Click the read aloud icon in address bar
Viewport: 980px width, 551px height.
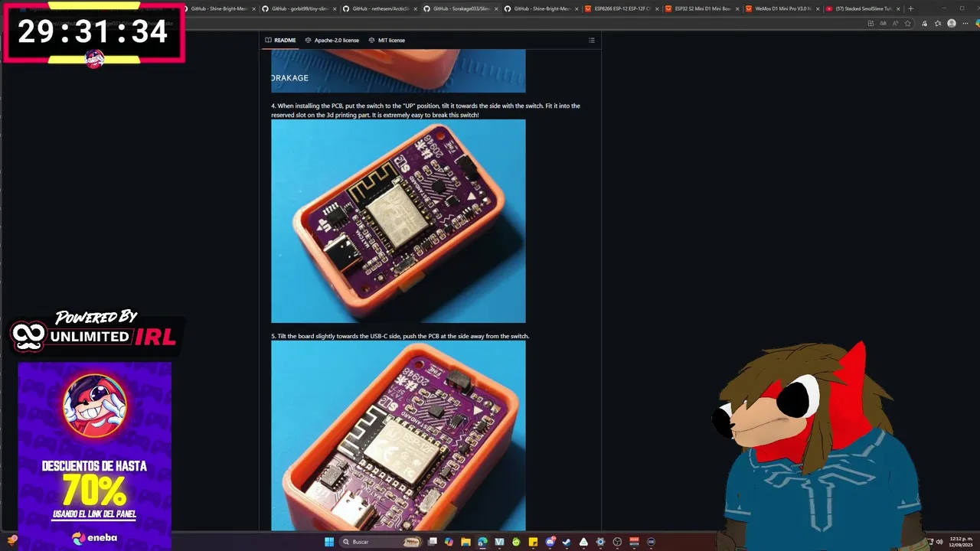895,24
